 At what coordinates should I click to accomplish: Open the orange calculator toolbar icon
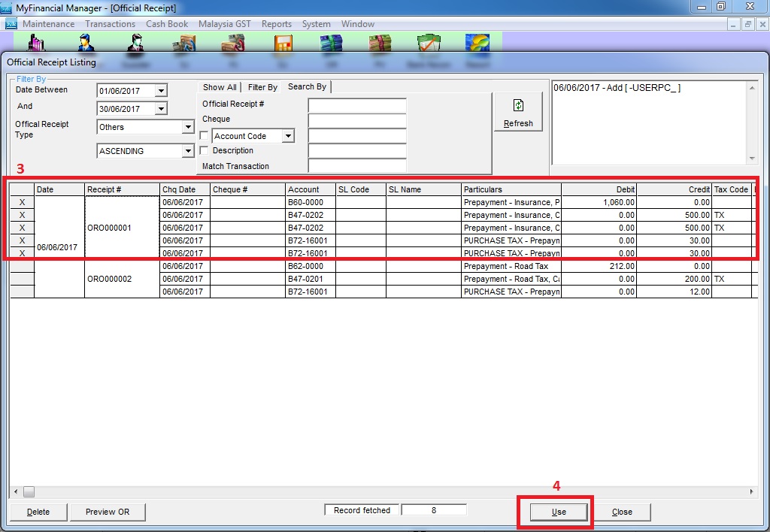pos(283,44)
